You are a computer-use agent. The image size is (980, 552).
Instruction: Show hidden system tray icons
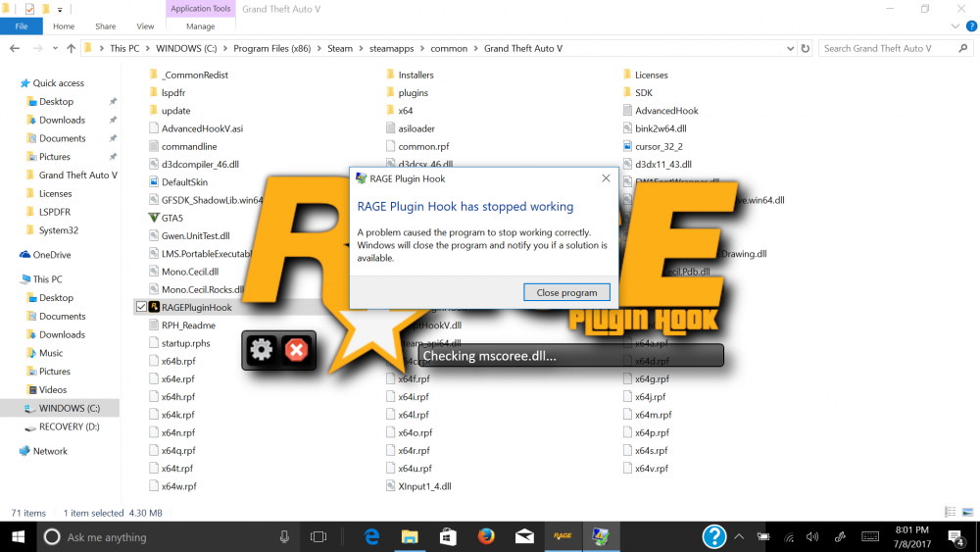[739, 537]
